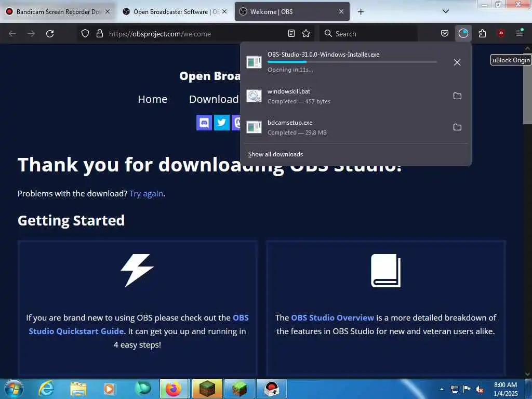Image resolution: width=532 pixels, height=399 pixels.
Task: Close the Bandicam Screen Recorder tab
Action: coord(107,11)
